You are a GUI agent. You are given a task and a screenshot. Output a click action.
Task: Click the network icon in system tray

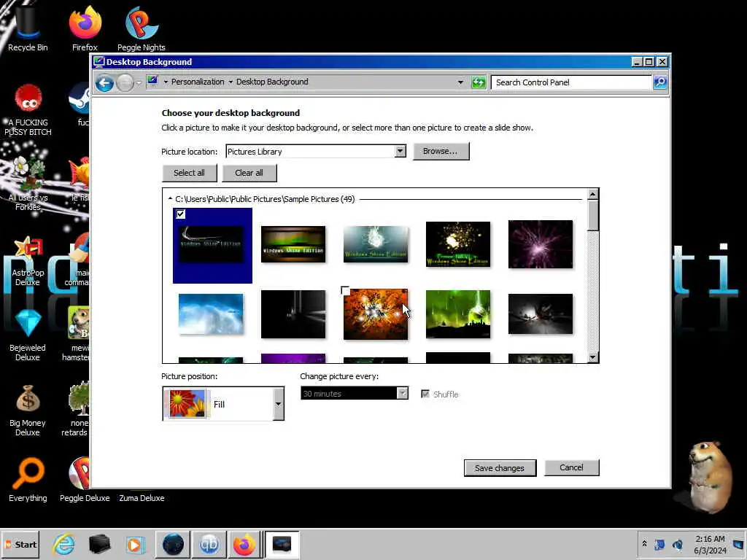(659, 544)
